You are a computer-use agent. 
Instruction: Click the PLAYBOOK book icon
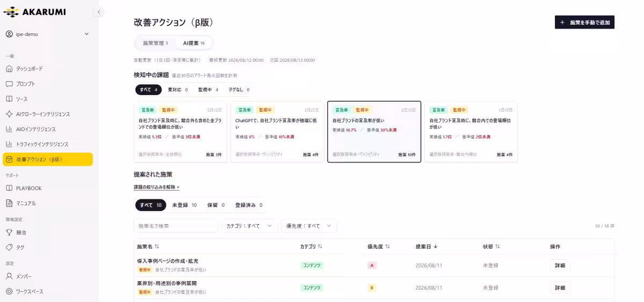(9, 188)
